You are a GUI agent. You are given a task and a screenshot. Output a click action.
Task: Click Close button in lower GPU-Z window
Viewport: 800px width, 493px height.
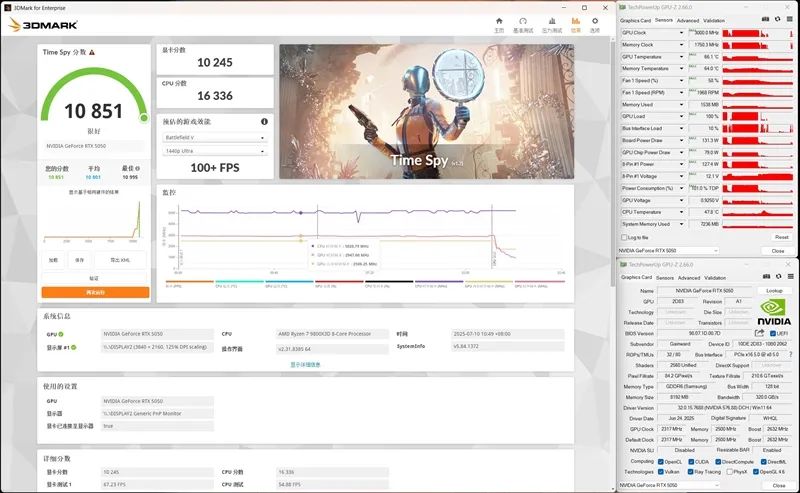coord(779,485)
